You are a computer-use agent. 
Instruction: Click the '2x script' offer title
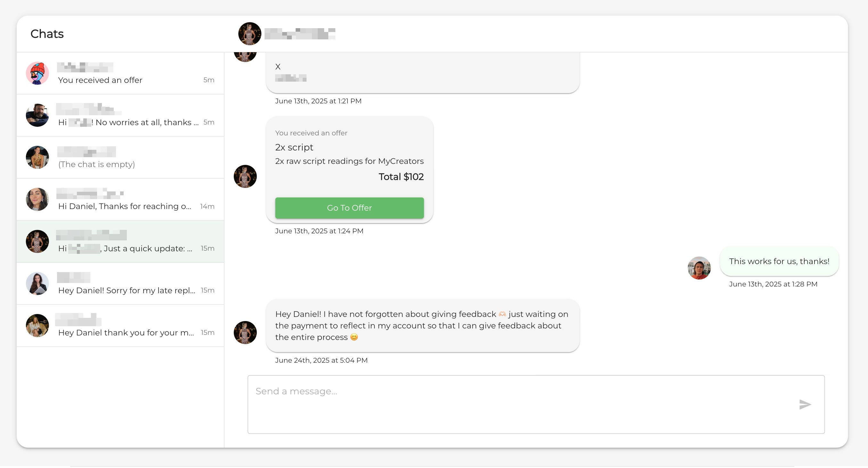(x=294, y=148)
